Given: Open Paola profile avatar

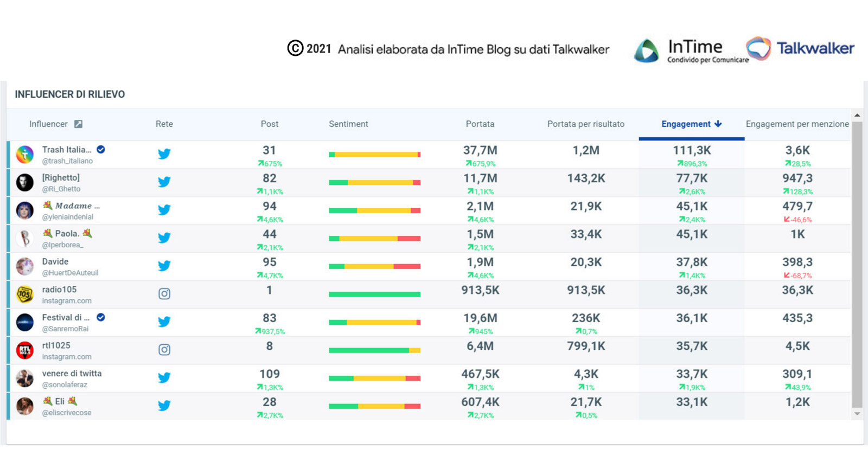Looking at the screenshot, I should [25, 238].
